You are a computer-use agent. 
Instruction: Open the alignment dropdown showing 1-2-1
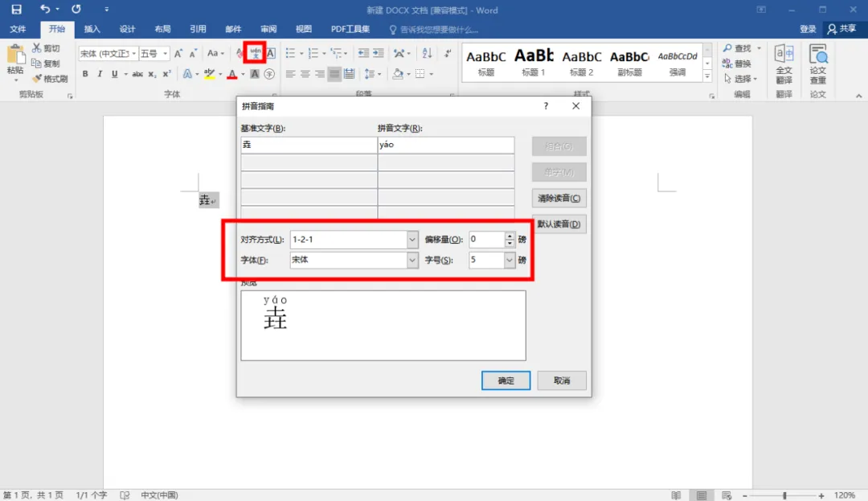pyautogui.click(x=411, y=239)
